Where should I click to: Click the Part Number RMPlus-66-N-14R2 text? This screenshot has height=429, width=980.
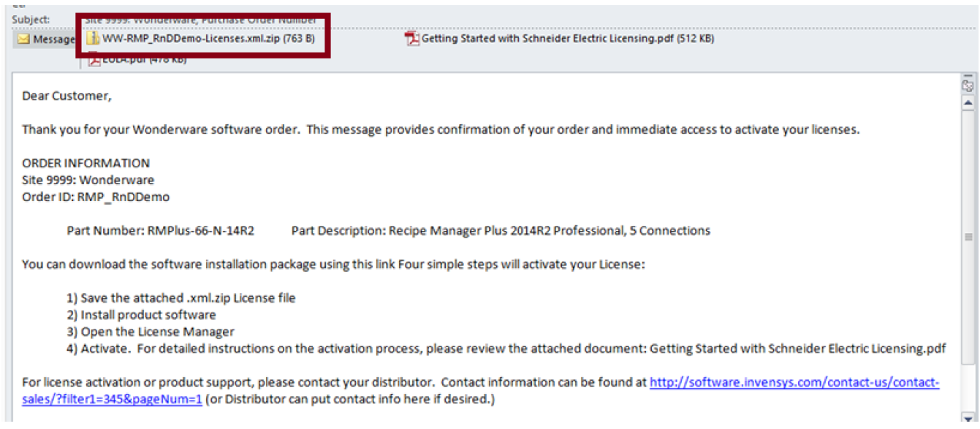pyautogui.click(x=160, y=231)
